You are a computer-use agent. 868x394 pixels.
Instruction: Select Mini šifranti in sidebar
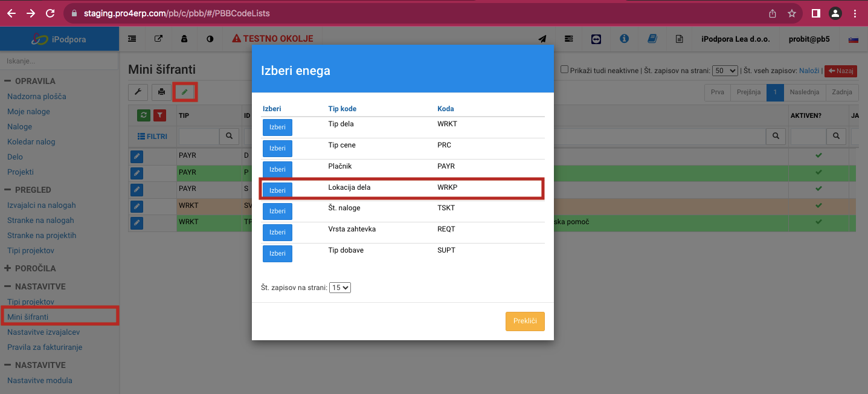click(28, 317)
